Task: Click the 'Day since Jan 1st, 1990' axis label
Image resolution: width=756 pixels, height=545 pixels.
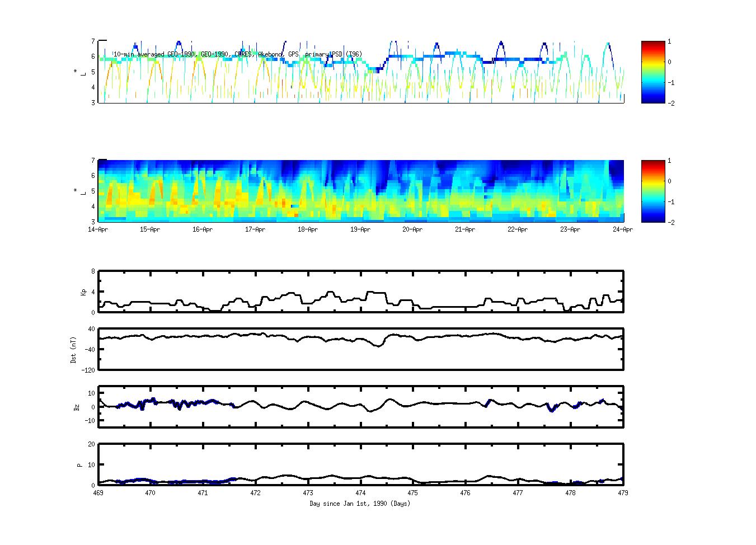Action: (360, 504)
